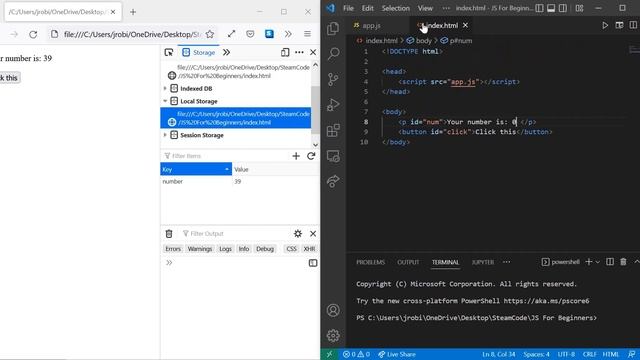This screenshot has height=360, width=640.
Task: Switch to the Problems panel tab
Action: click(x=370, y=262)
